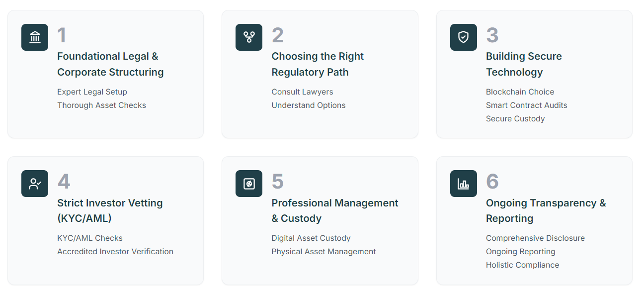This screenshot has width=644, height=297.
Task: Select Professional Management & Custody heading
Action: tap(335, 210)
